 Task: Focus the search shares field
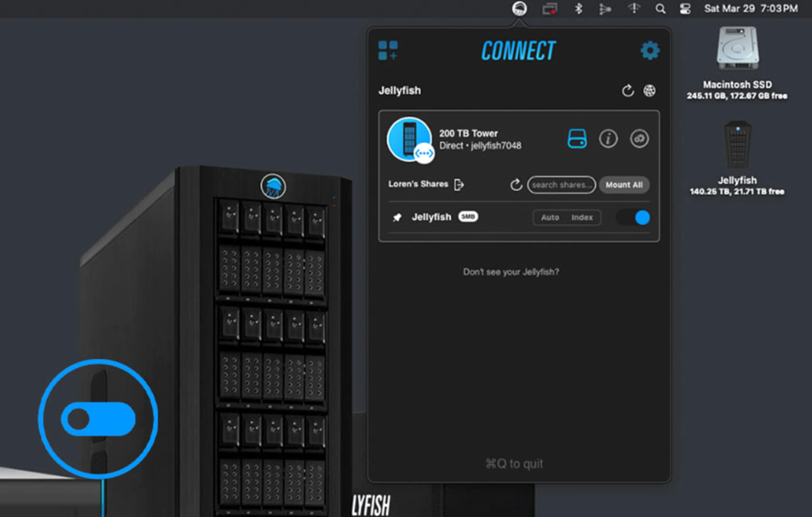point(561,185)
